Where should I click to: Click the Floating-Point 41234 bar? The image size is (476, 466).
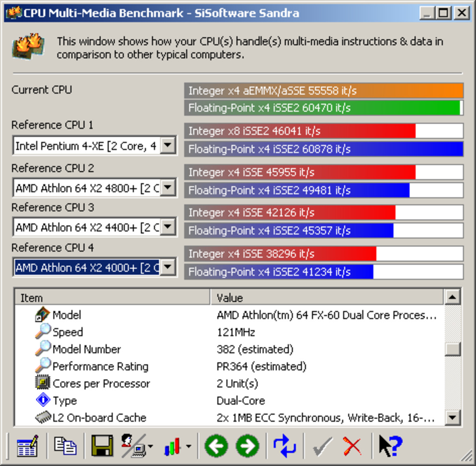323,272
